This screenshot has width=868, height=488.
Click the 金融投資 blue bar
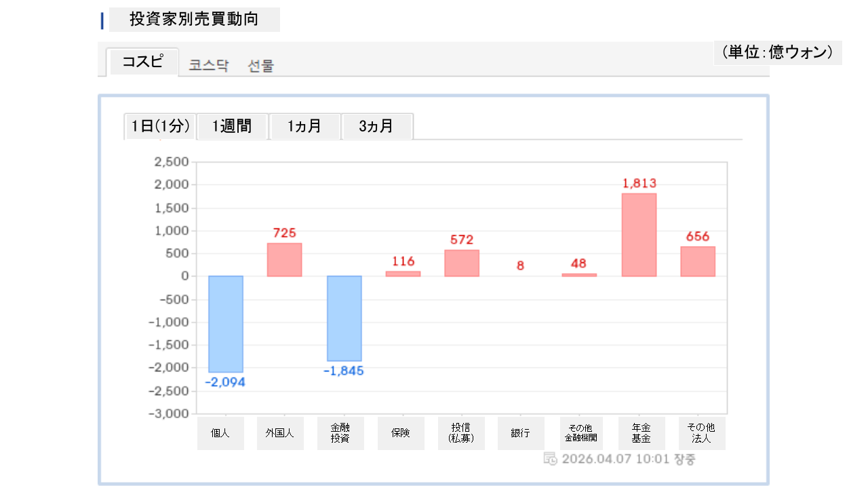point(344,319)
